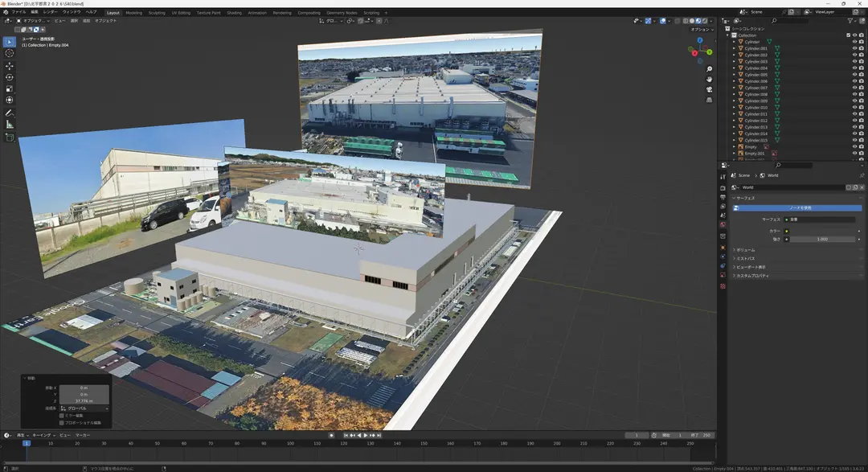Choose the Measure ruler tool
Screen dimensions: 868x472
10,124
